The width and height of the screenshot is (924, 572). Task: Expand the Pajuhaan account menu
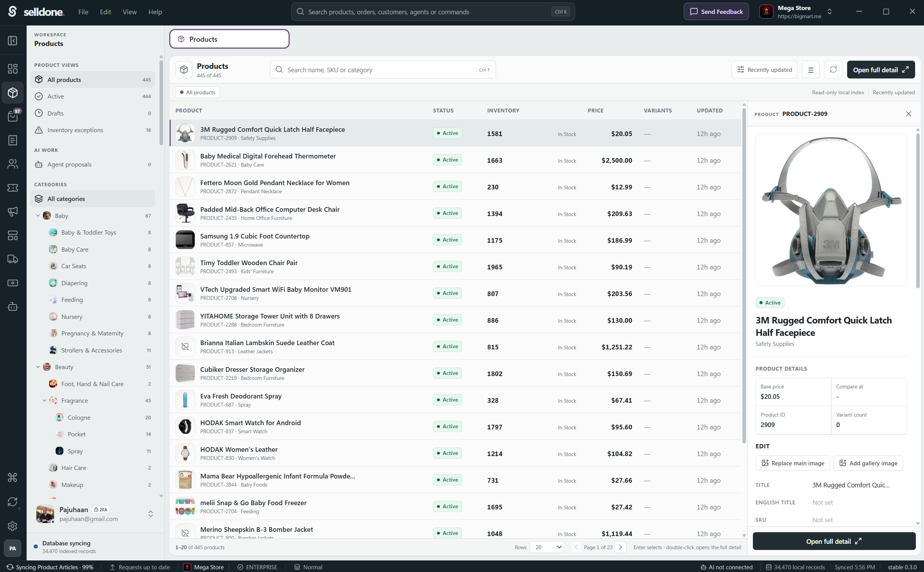(151, 514)
